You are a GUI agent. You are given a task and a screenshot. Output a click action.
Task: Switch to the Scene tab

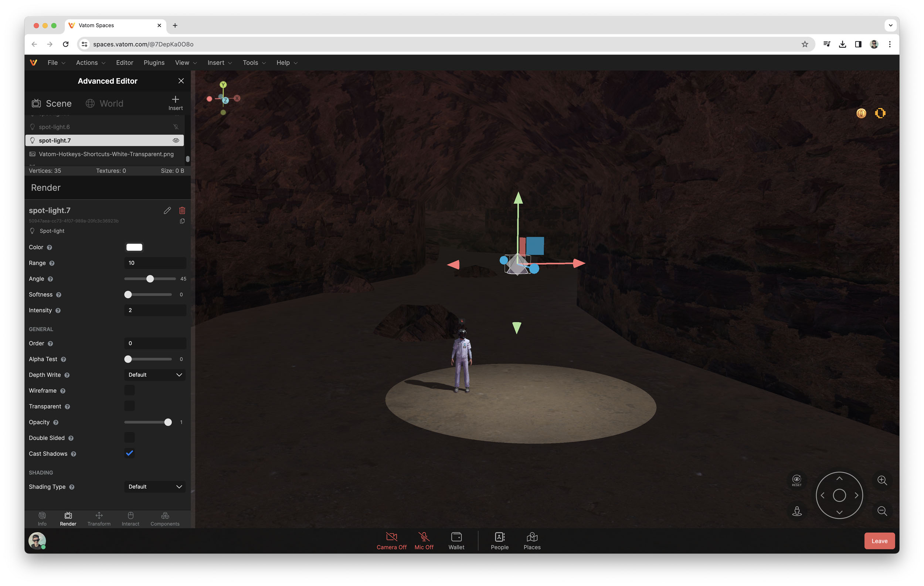point(51,104)
